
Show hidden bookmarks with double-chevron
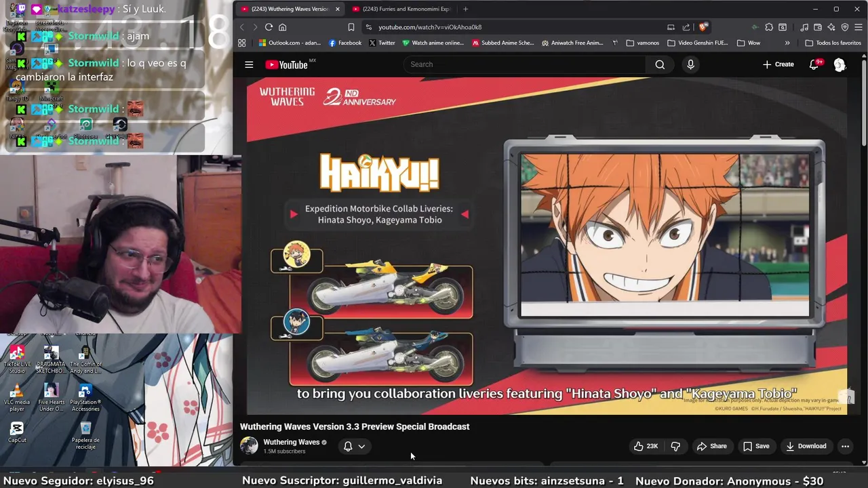pos(787,43)
